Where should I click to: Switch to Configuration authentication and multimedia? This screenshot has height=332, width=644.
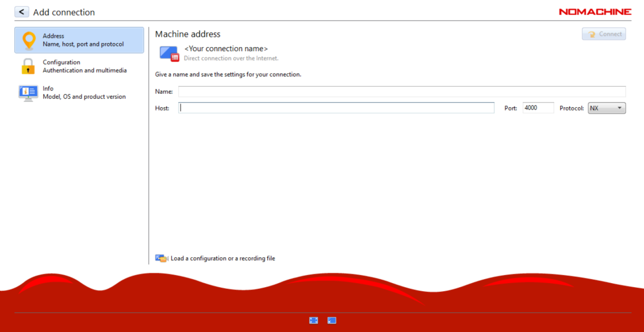click(84, 67)
